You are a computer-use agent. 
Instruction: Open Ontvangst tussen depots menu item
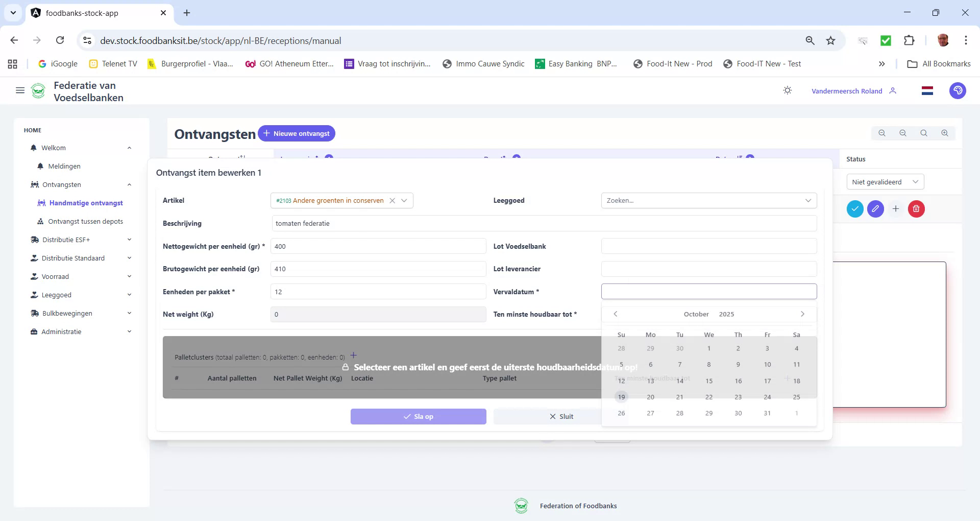85,221
